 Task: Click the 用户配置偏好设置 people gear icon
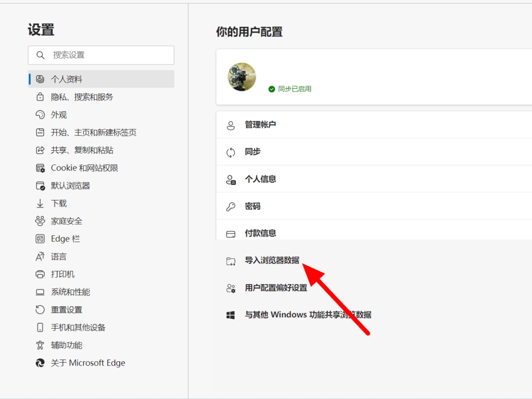click(231, 288)
